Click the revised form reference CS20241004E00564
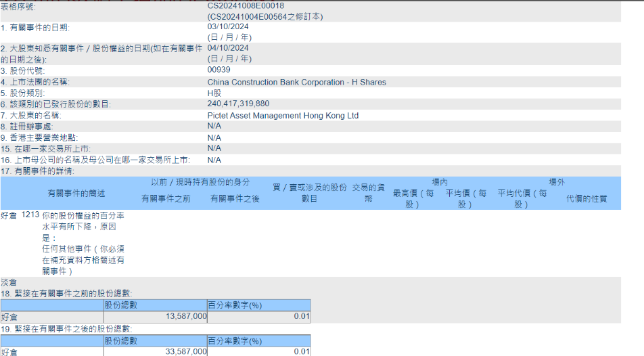Screen dimensions: 644x356 pos(265,16)
